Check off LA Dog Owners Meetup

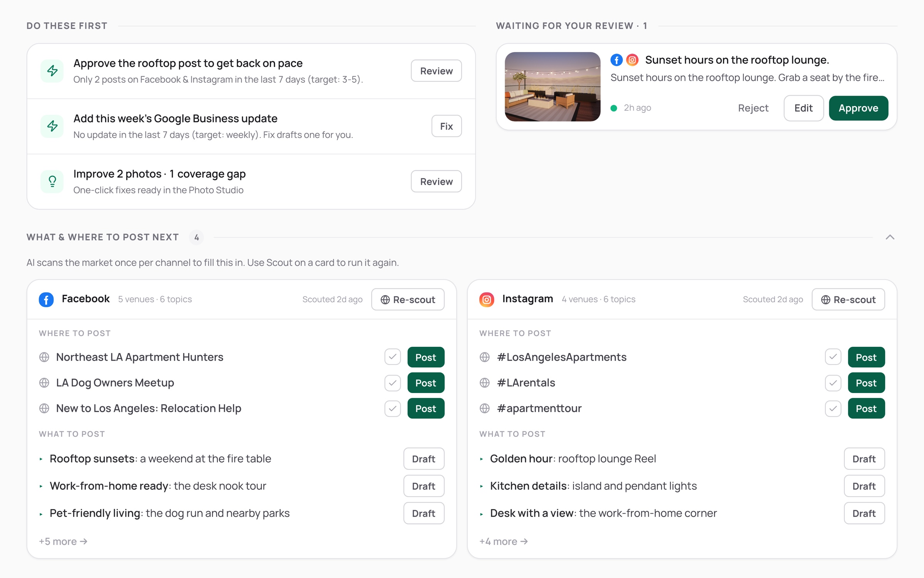393,383
